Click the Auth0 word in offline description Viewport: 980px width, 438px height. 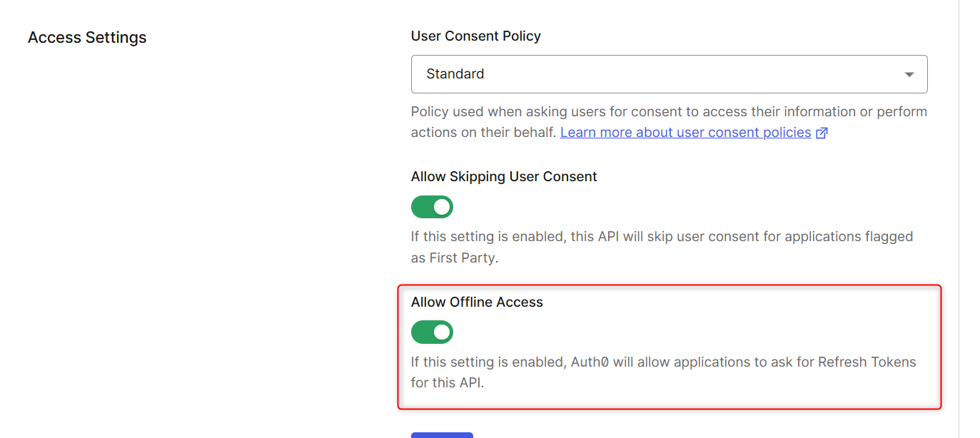(x=590, y=362)
